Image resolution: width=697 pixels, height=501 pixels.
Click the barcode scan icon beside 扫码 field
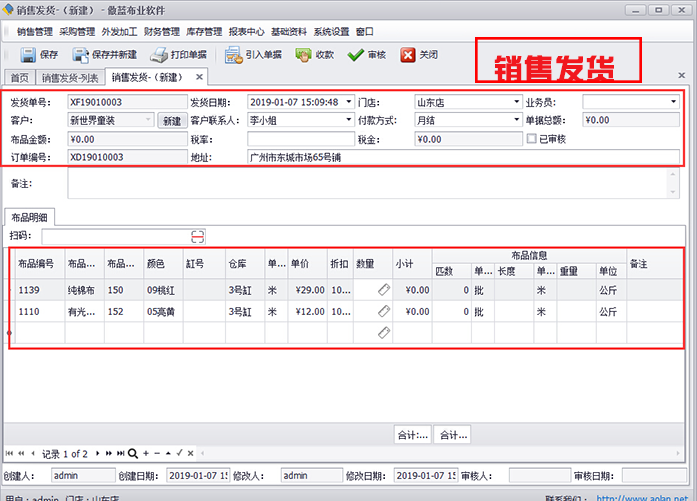click(x=198, y=236)
